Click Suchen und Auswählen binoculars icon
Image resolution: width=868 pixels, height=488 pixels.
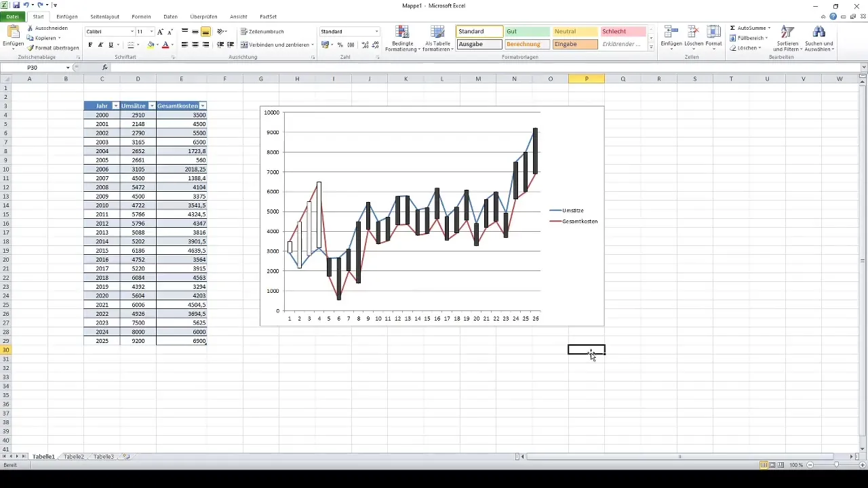[x=818, y=33]
